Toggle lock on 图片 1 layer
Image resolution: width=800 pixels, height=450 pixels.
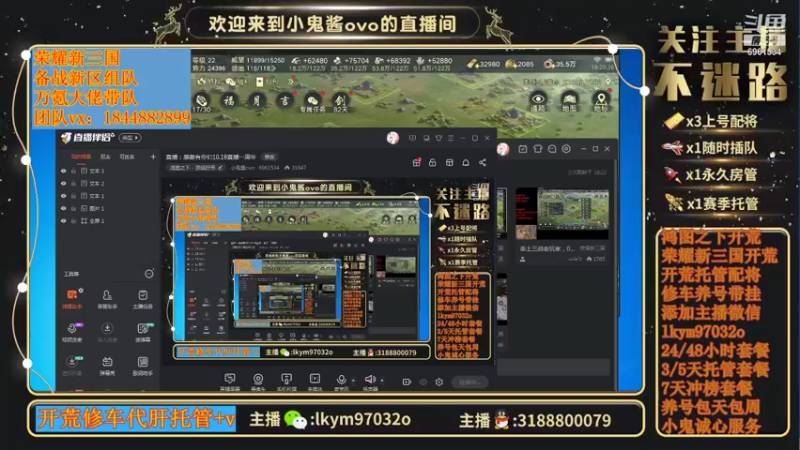[73, 208]
